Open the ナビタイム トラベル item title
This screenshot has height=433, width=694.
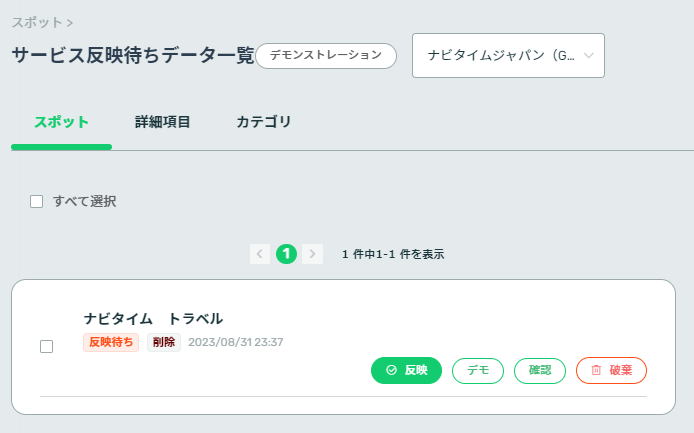153,319
